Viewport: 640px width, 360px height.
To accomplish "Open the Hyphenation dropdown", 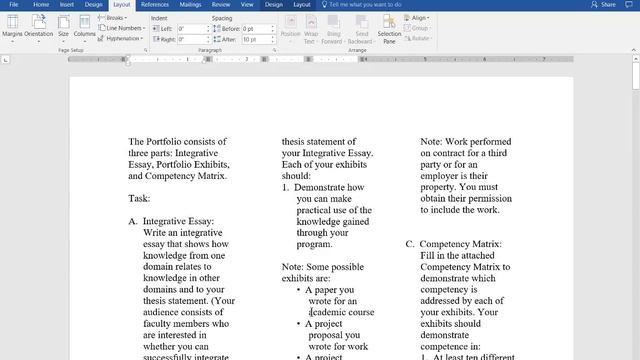I will pos(120,38).
